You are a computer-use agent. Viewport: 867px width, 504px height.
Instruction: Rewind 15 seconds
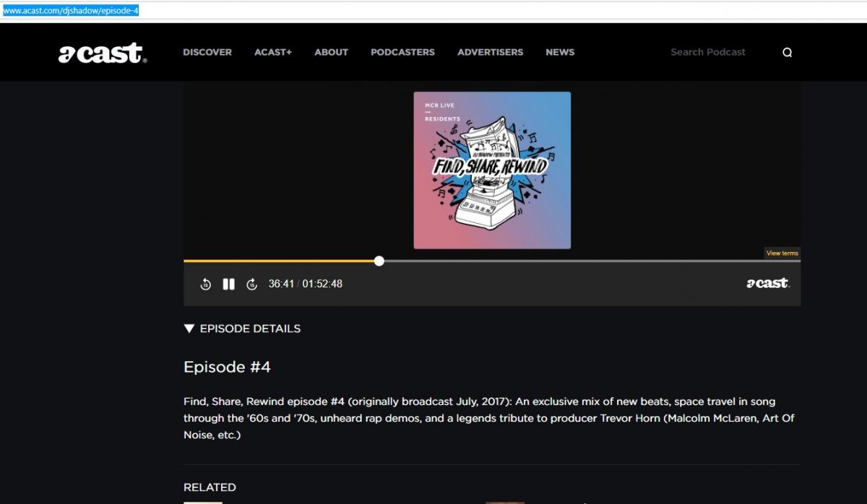pyautogui.click(x=205, y=284)
